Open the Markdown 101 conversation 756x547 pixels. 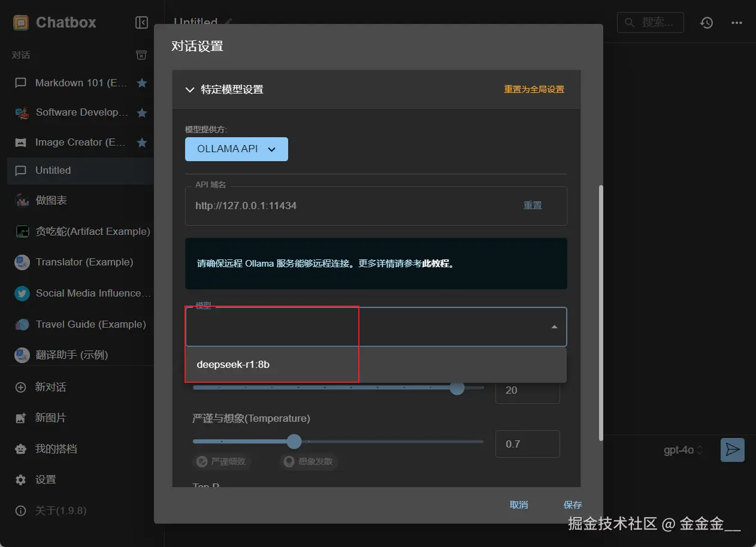pos(81,83)
